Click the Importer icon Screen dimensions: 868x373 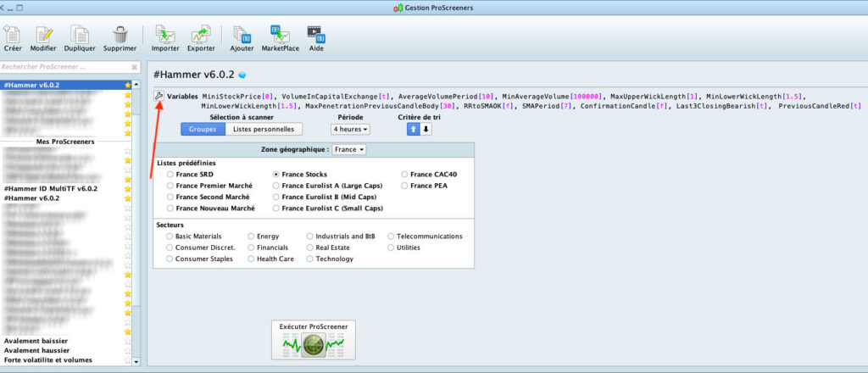[x=164, y=36]
